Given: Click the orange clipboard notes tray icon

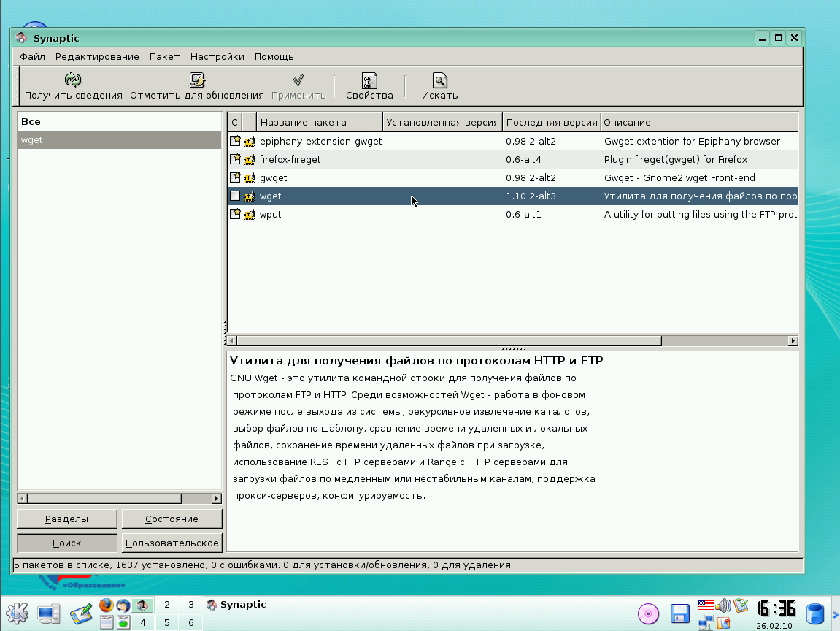Looking at the screenshot, I should click(723, 622).
